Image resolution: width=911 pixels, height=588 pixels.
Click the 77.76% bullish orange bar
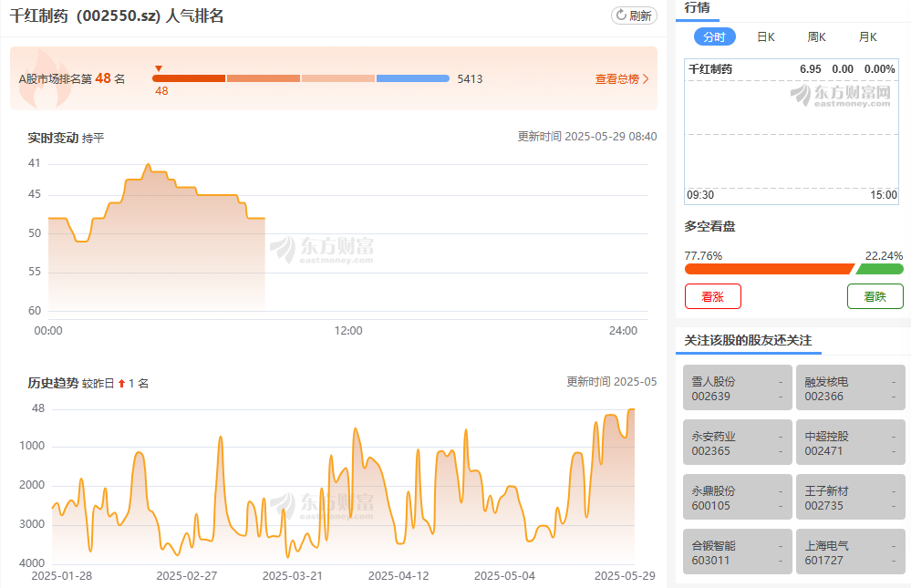tap(770, 269)
